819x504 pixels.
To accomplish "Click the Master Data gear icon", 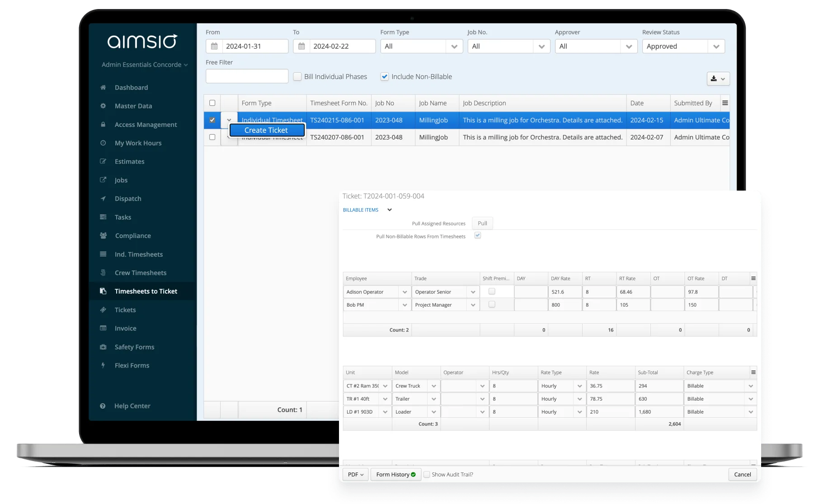I will pos(103,106).
